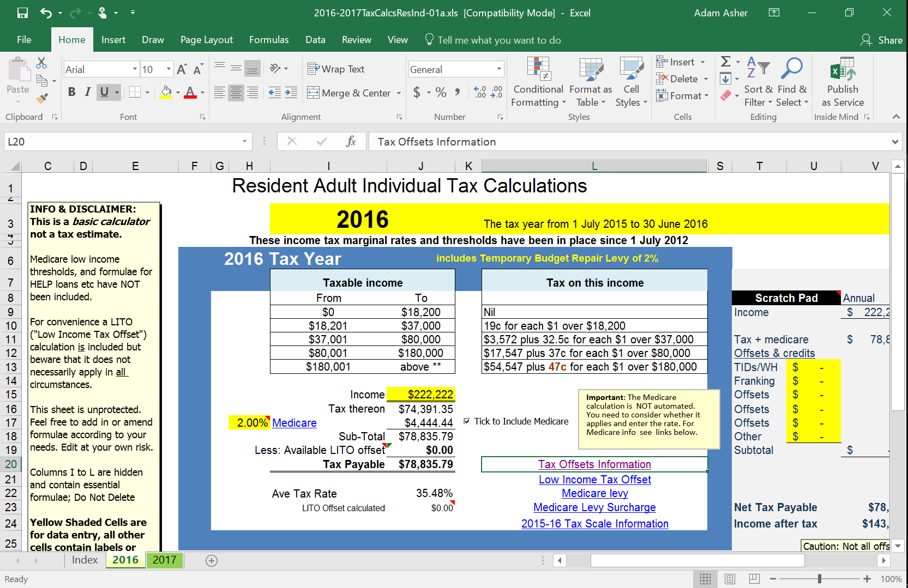Screen dimensions: 908x588
Task: Untick the Include Medicare checkbox
Action: 467,421
